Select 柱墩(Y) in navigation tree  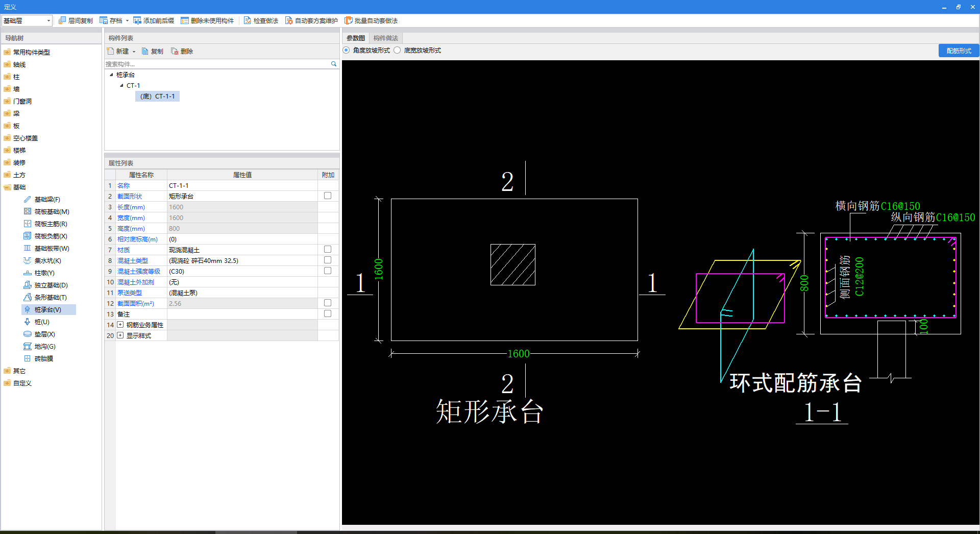click(x=44, y=273)
